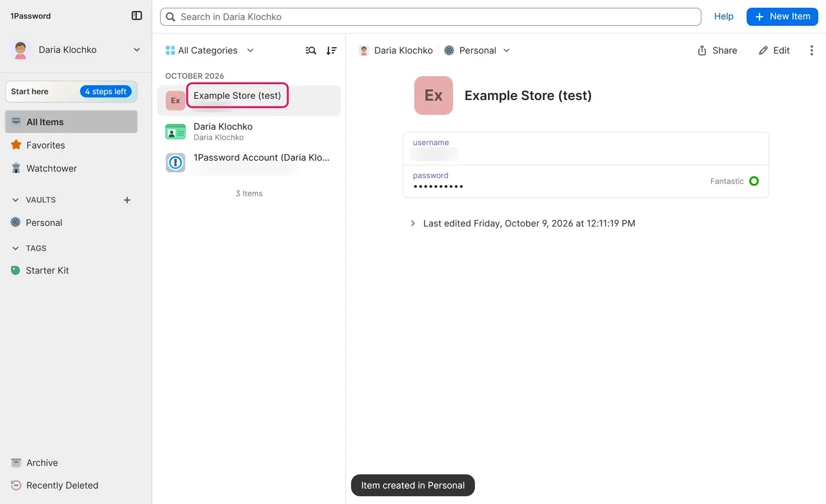
Task: Click the green password strength indicator
Action: pyautogui.click(x=754, y=181)
